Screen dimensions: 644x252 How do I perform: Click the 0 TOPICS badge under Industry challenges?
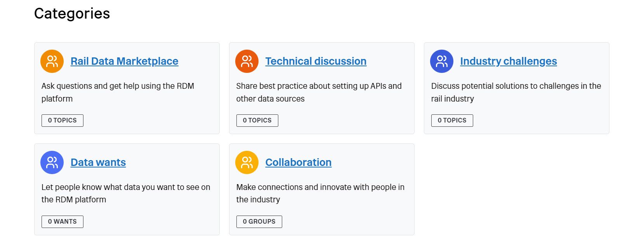pos(452,120)
